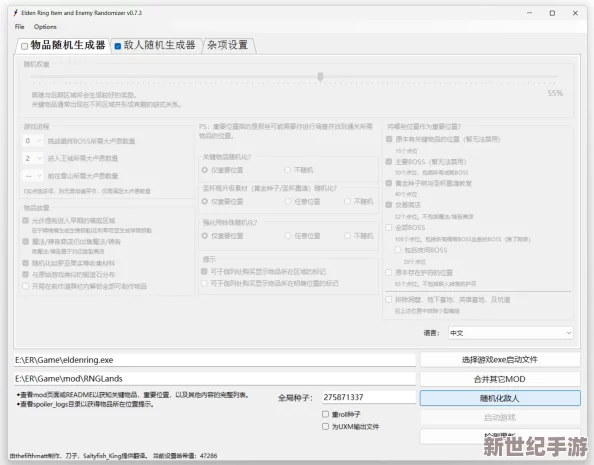Open the File menu
This screenshot has height=465, width=594.
point(19,27)
